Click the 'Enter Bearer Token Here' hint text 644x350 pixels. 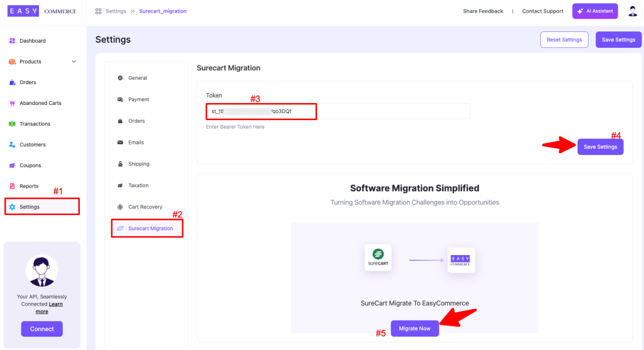(235, 127)
